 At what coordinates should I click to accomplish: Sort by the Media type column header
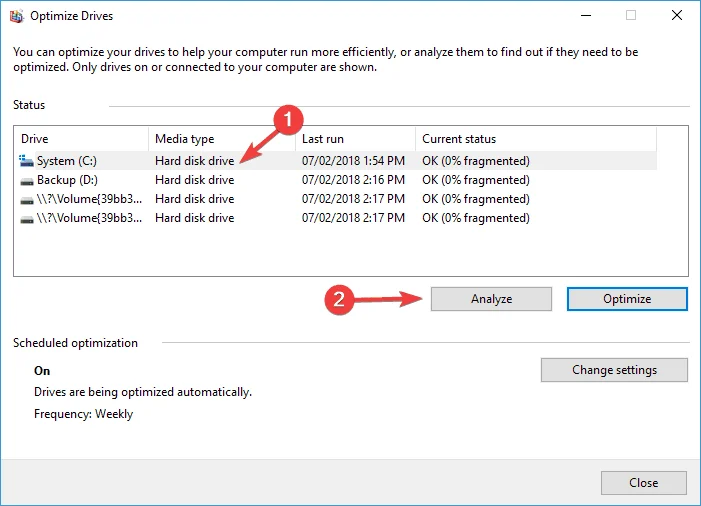[x=222, y=139]
